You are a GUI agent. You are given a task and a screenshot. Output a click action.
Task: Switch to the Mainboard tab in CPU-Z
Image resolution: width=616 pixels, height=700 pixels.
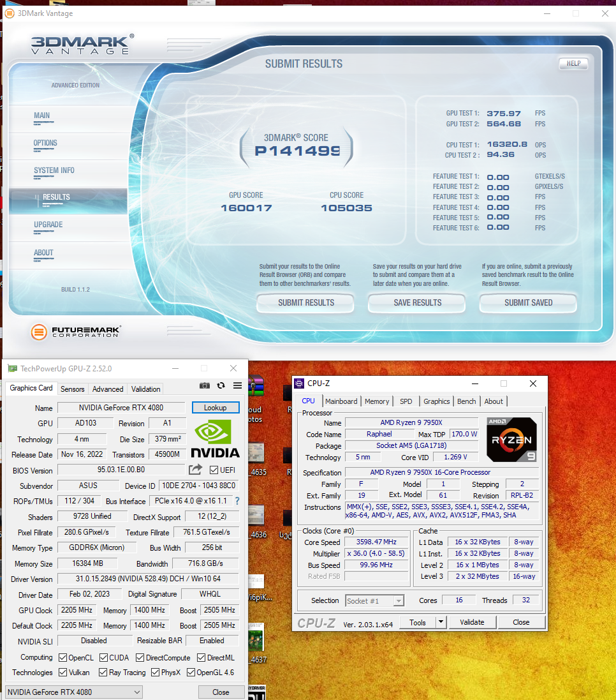(x=341, y=401)
